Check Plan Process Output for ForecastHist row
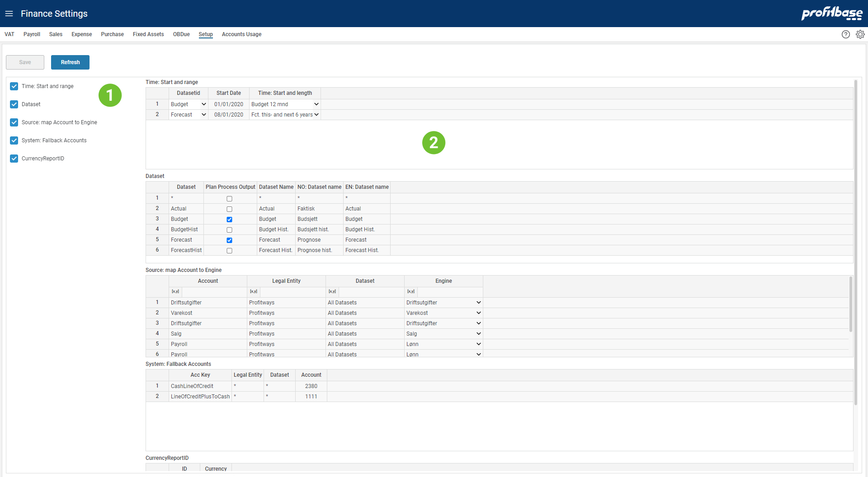The image size is (868, 477). click(x=229, y=251)
